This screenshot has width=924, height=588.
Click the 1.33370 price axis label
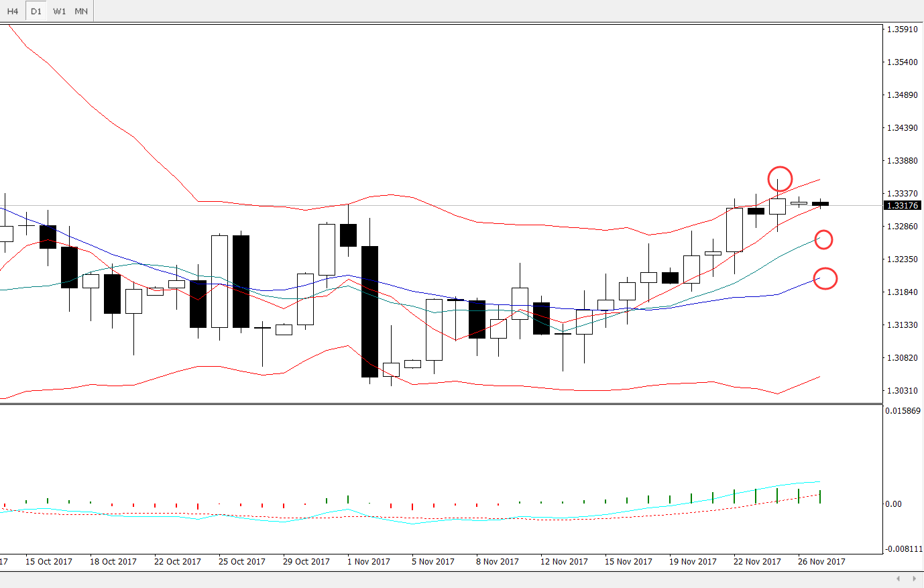click(x=902, y=194)
